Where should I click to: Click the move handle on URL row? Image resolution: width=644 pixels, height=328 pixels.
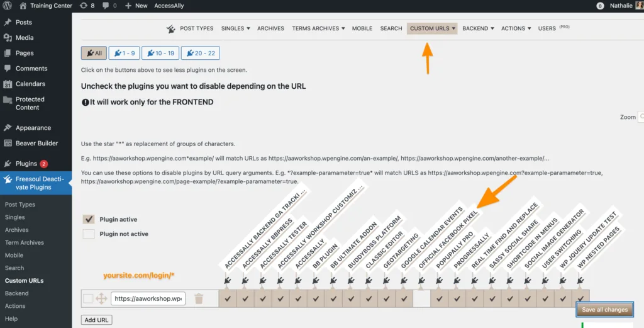tap(101, 299)
